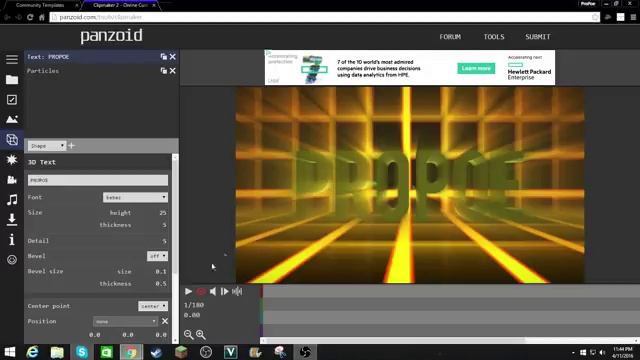Click the Learn more ad button

pos(476,68)
